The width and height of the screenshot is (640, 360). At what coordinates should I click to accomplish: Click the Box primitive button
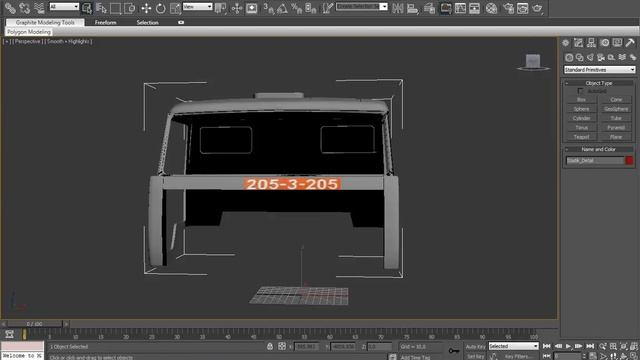[581, 100]
